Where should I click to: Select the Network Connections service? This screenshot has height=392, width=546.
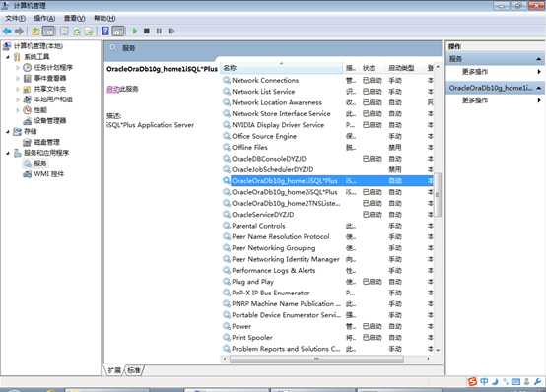(327, 80)
